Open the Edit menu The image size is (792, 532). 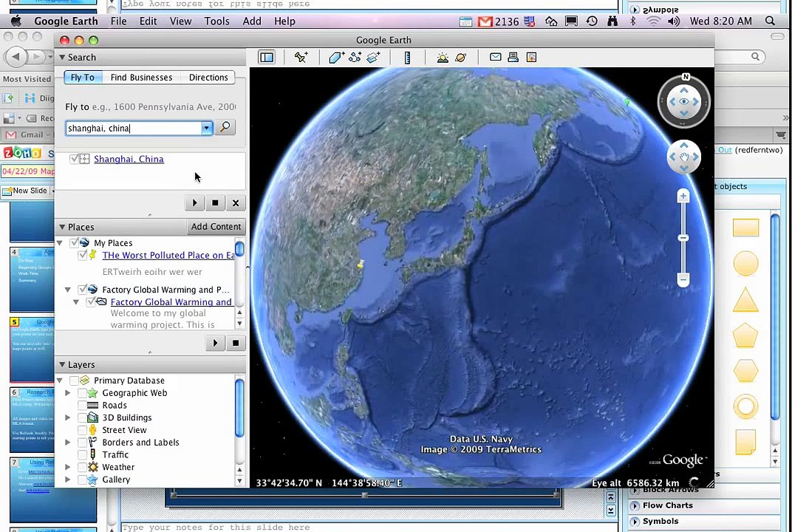(148, 21)
